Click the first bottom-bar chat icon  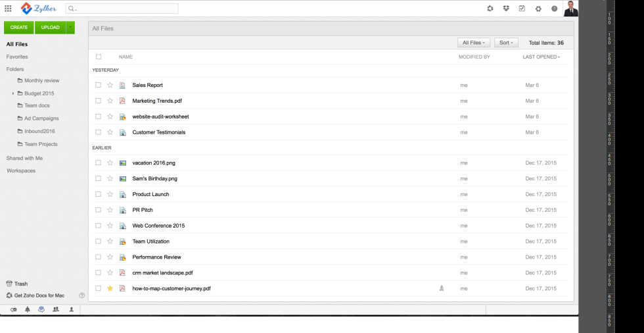tap(14, 309)
